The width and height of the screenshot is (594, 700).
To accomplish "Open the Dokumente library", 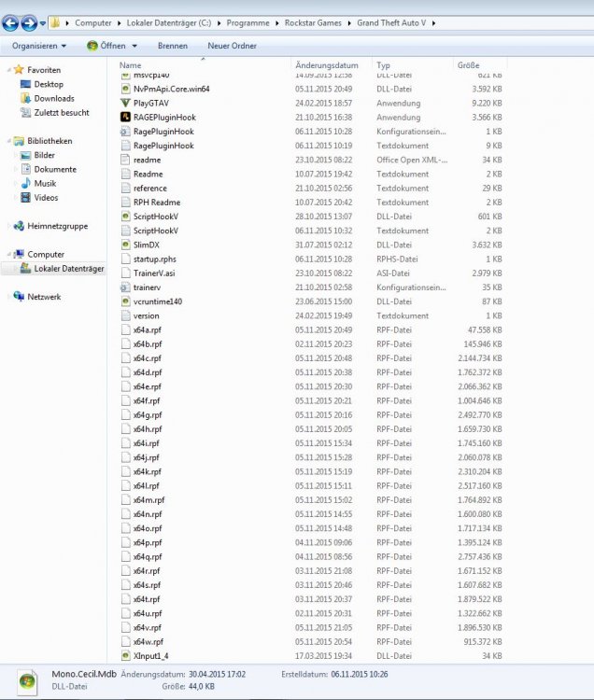I will (55, 169).
